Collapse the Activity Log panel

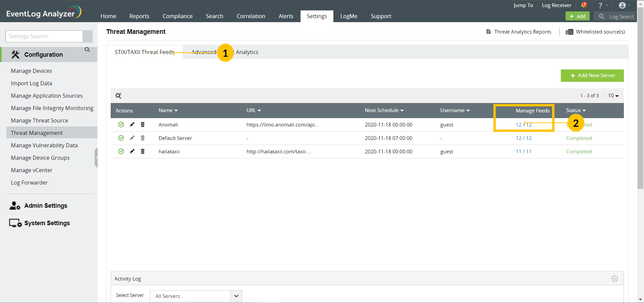615,279
